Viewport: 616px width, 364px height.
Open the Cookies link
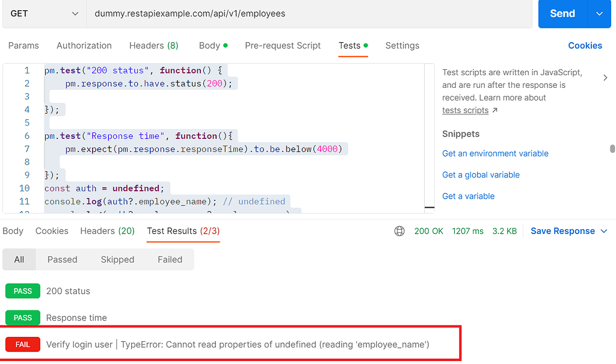tap(585, 46)
